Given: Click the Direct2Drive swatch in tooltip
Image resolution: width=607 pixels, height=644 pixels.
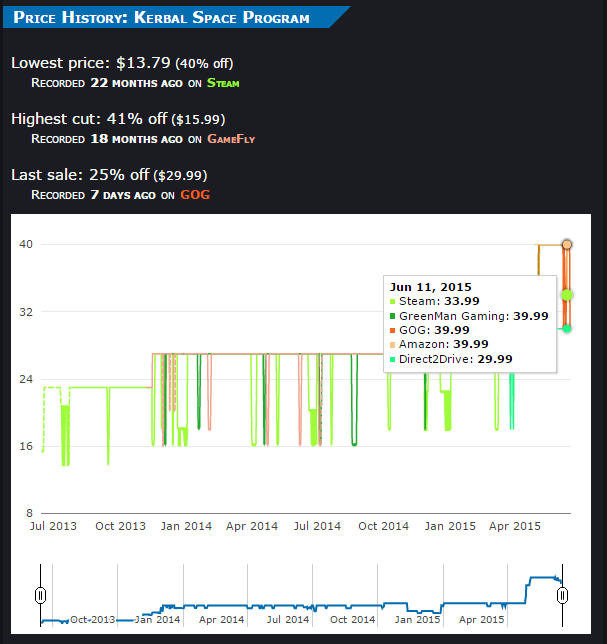Looking at the screenshot, I should coord(392,359).
